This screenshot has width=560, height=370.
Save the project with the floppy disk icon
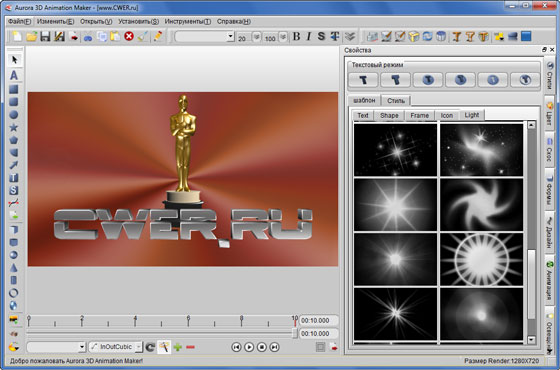click(x=45, y=36)
